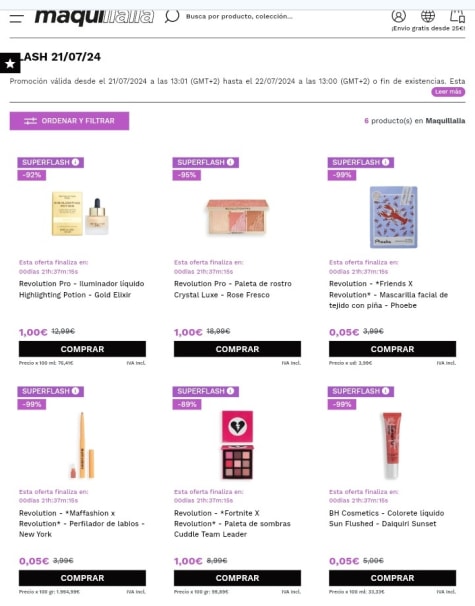The image size is (475, 606).
Task: Open Ordenar y Filtrar options
Action: (70, 121)
